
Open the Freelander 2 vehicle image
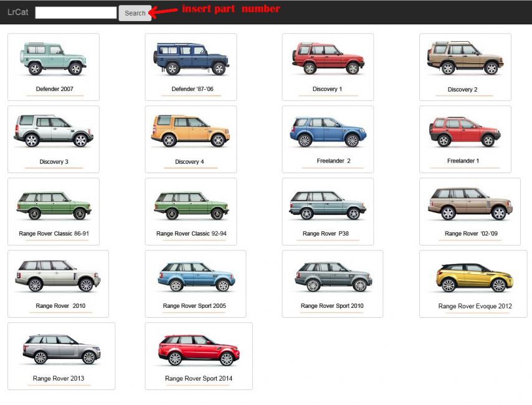(x=328, y=131)
